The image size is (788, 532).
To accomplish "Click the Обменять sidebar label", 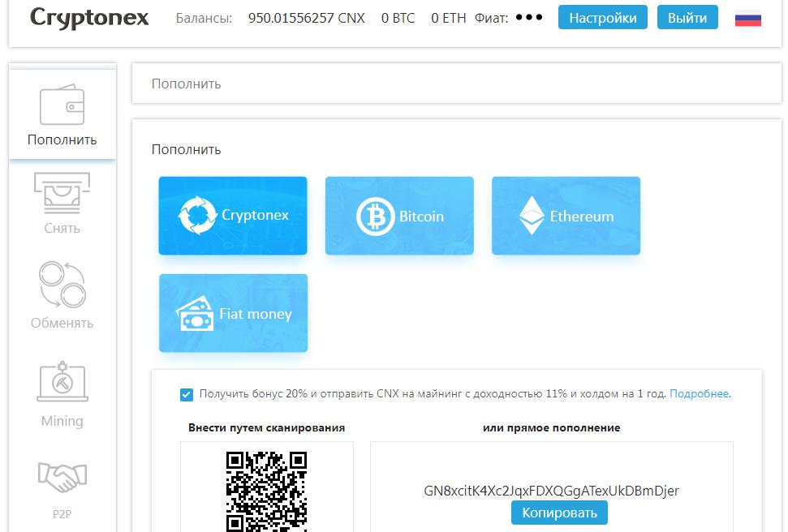I will click(62, 323).
